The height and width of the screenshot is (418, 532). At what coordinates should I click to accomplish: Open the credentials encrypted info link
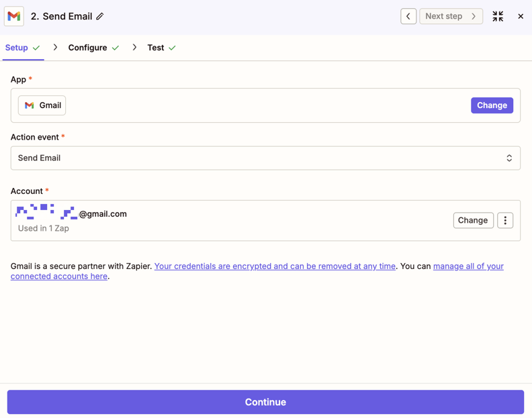(x=275, y=266)
